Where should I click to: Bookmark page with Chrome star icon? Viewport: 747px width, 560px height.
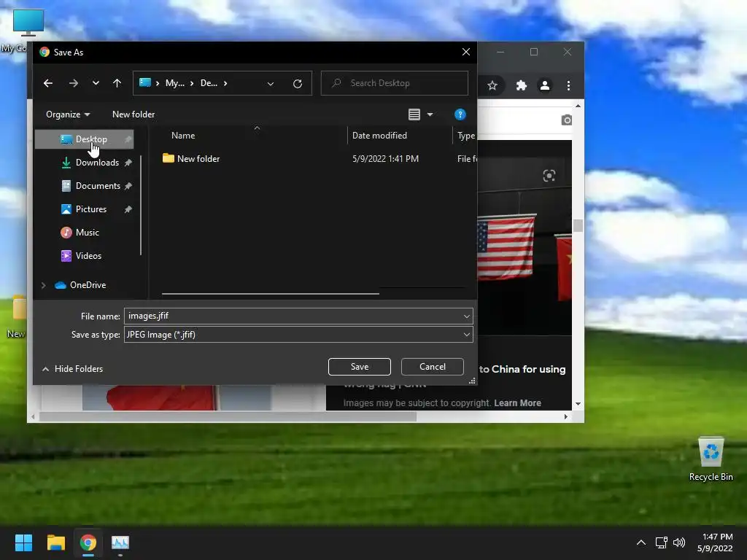pyautogui.click(x=492, y=85)
